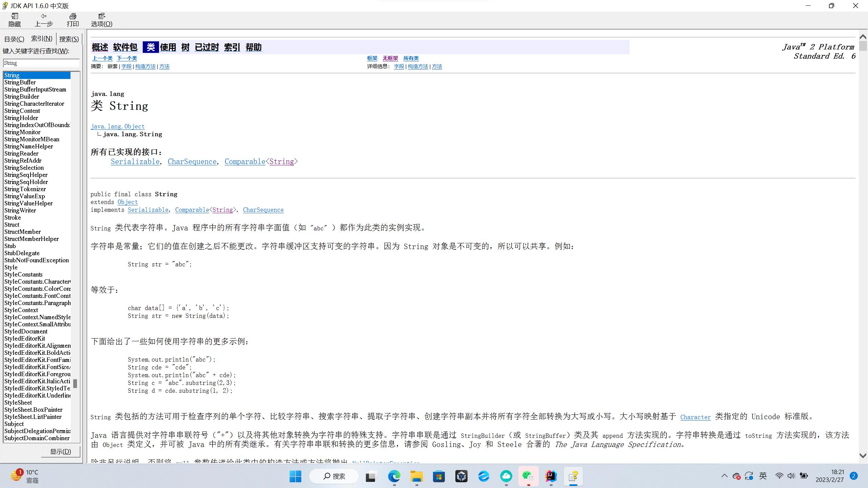
Task: Open the Character class link
Action: [x=695, y=417]
